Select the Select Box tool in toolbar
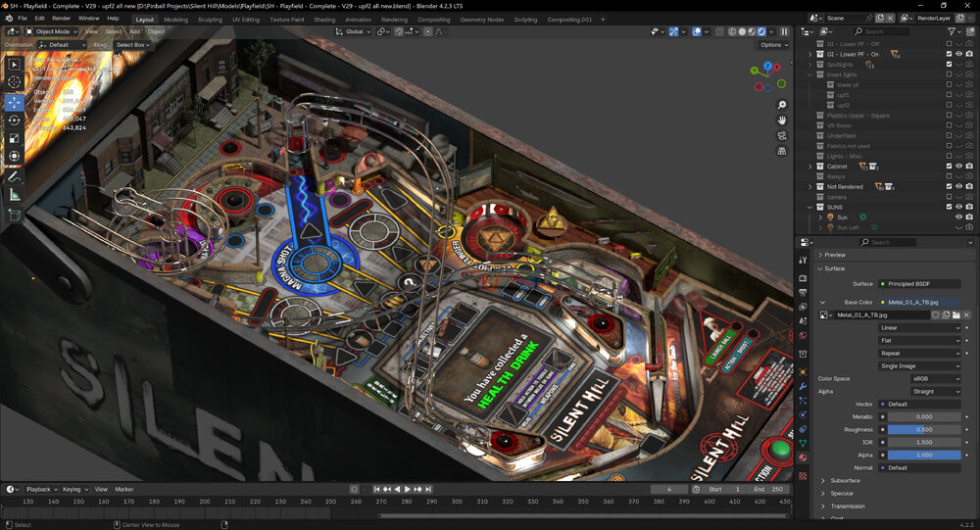 tap(15, 65)
